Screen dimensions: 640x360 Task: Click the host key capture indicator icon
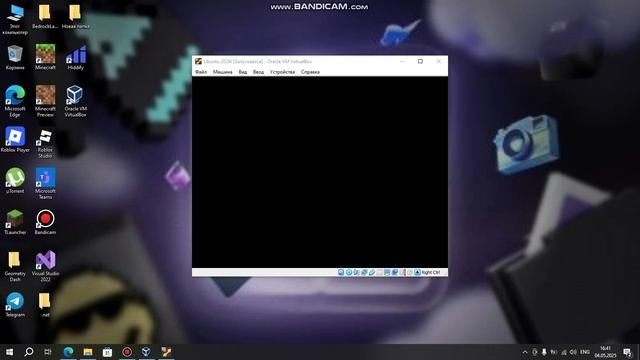coord(417,272)
